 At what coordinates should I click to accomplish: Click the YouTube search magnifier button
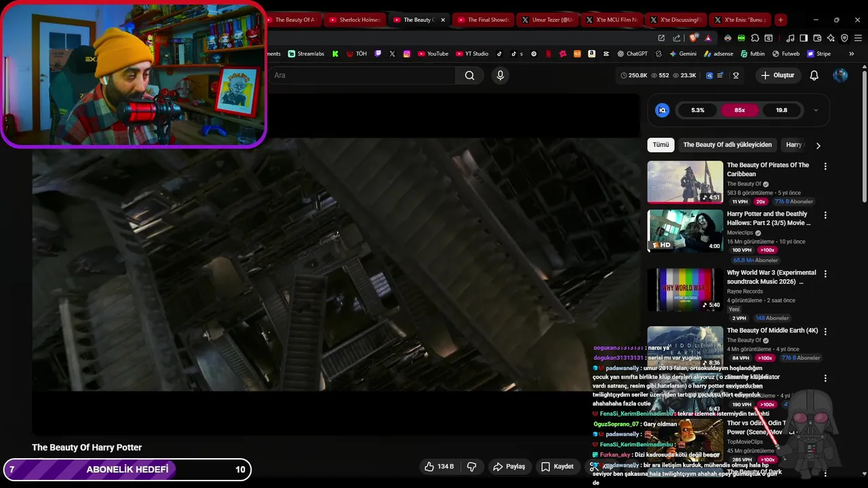[469, 75]
